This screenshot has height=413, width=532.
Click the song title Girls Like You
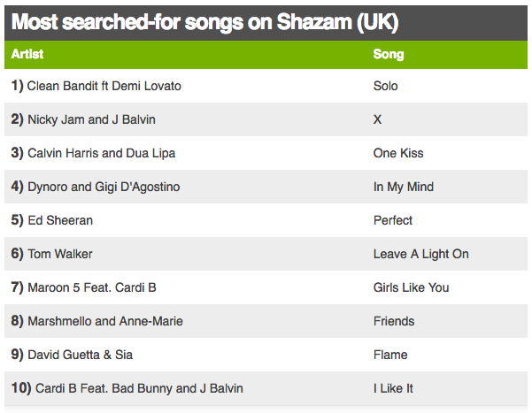click(x=412, y=287)
